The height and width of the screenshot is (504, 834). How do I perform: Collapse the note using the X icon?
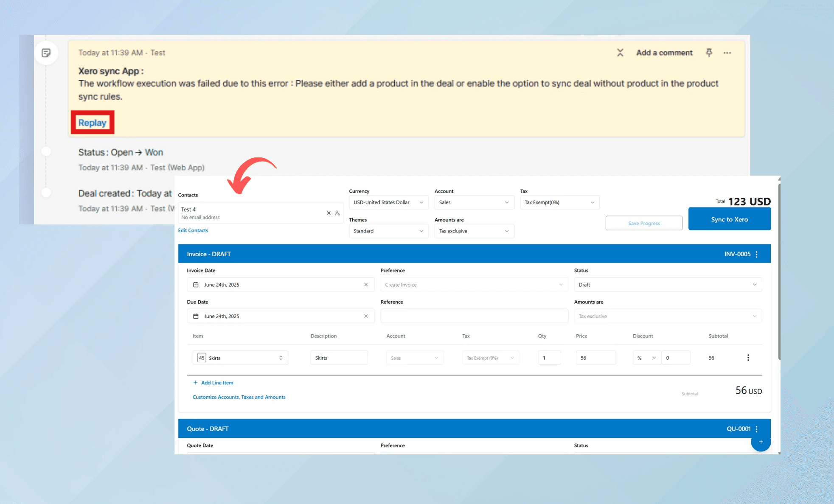click(620, 53)
